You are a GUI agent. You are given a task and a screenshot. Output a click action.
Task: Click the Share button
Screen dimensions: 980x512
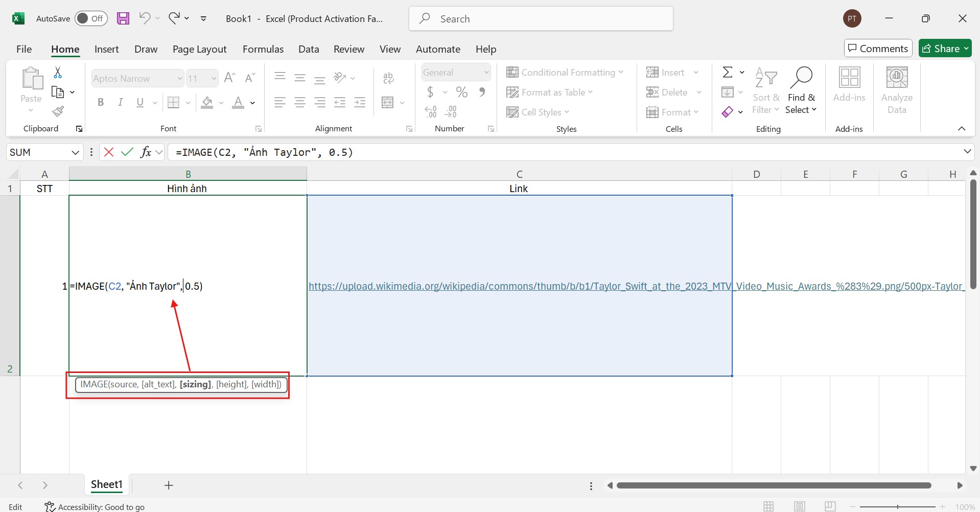point(945,49)
